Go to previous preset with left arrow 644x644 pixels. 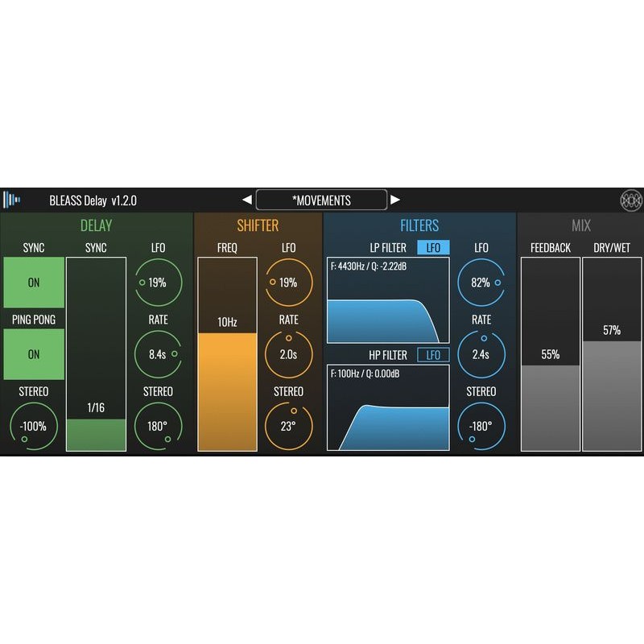click(246, 199)
